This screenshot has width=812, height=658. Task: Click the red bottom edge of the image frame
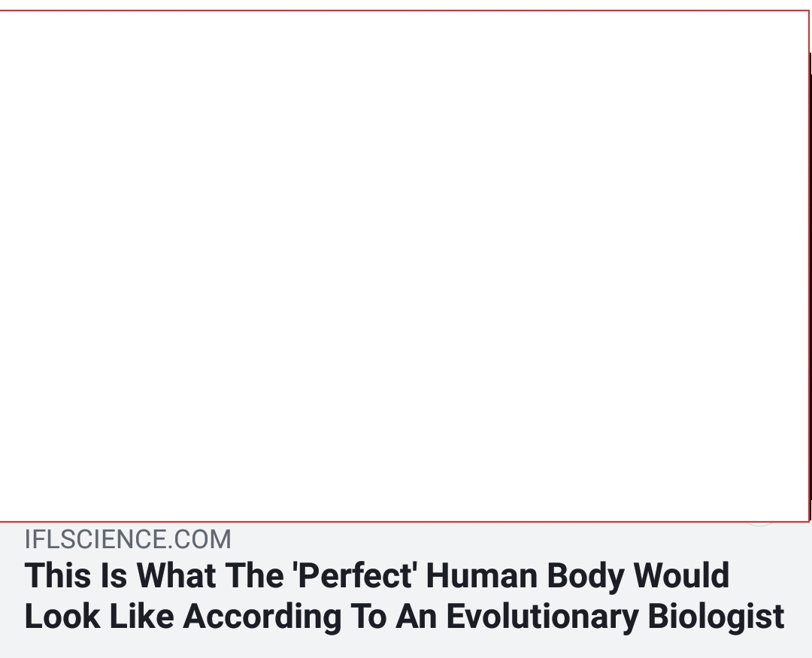404,522
